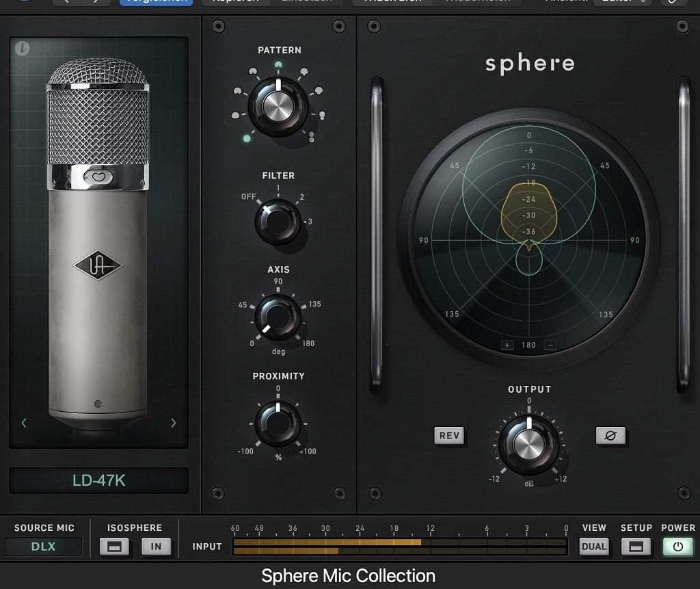700x589 pixels.
Task: Click the ISOSPHERE label
Action: pyautogui.click(x=135, y=528)
